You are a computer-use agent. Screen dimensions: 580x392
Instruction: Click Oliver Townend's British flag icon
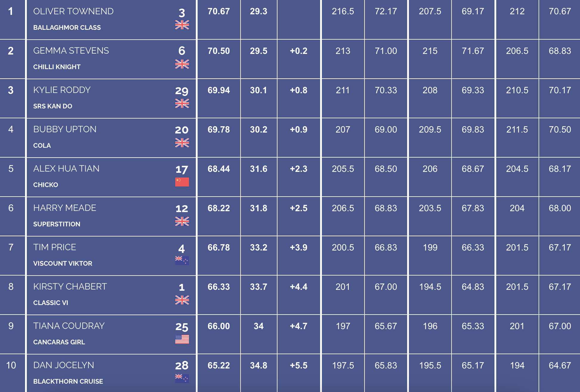[x=182, y=25]
